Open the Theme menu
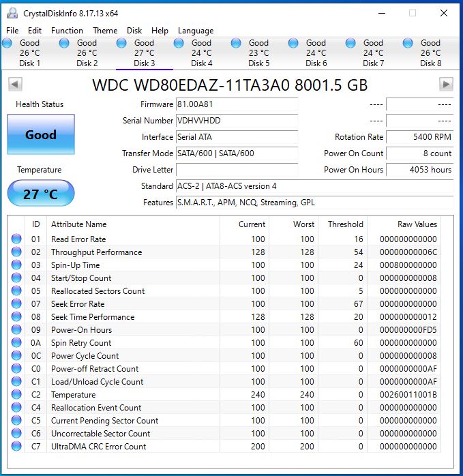This screenshot has width=463, height=476. coord(105,31)
